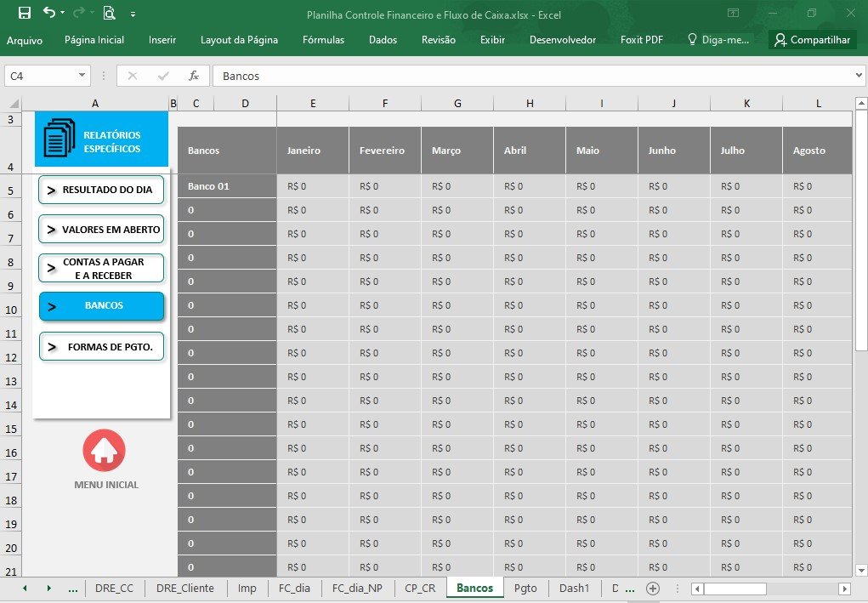The height and width of the screenshot is (603, 868).
Task: Customize the Quick Access Toolbar
Action: point(133,14)
